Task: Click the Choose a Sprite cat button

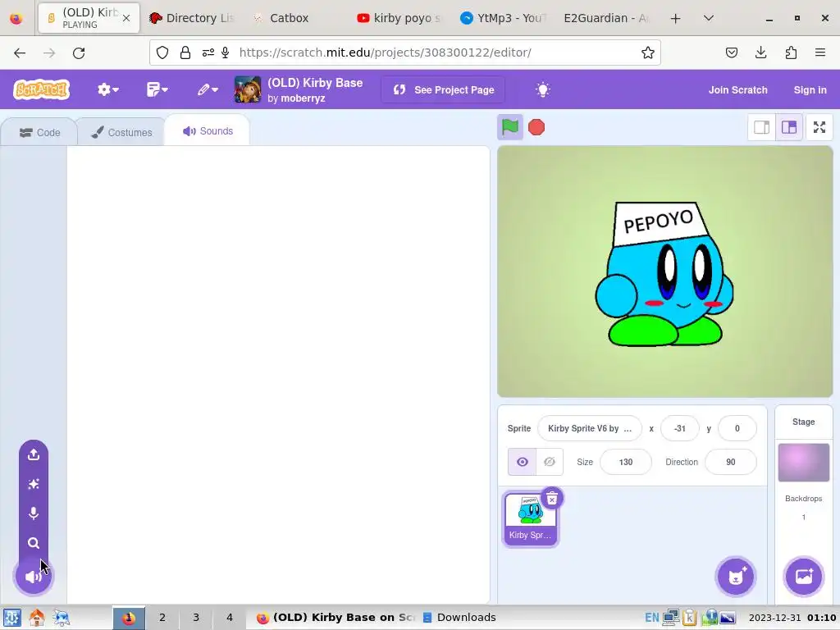Action: tap(736, 577)
